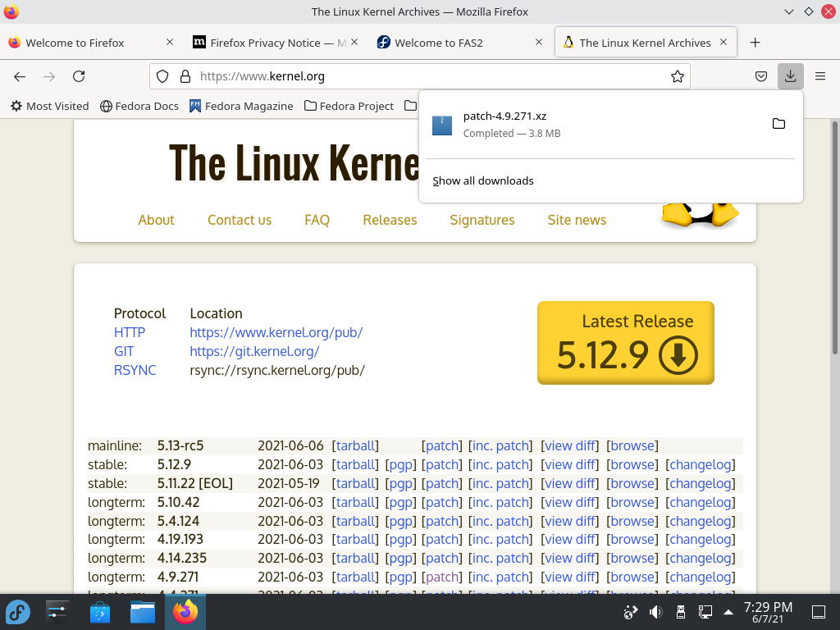The height and width of the screenshot is (630, 840).
Task: Open removable devices tray icon
Action: pyautogui.click(x=680, y=612)
